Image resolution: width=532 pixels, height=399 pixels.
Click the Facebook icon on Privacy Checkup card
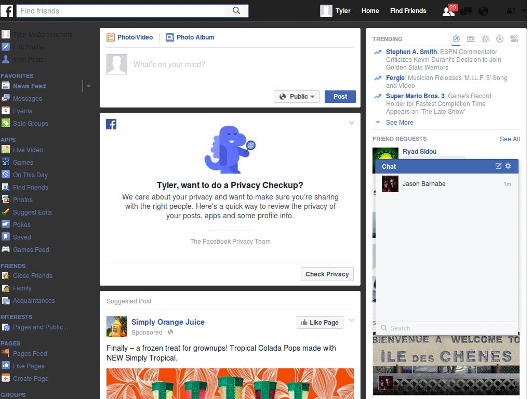tap(111, 124)
